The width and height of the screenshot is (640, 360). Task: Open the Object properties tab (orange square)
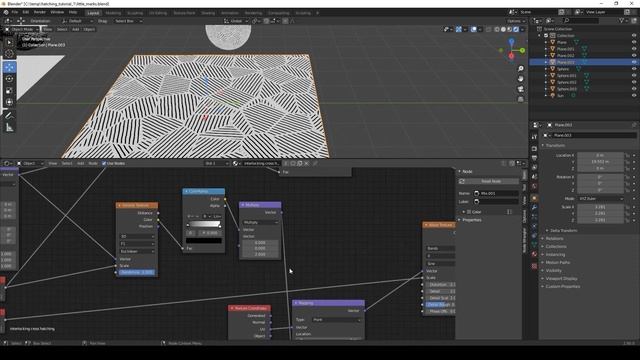pyautogui.click(x=534, y=198)
